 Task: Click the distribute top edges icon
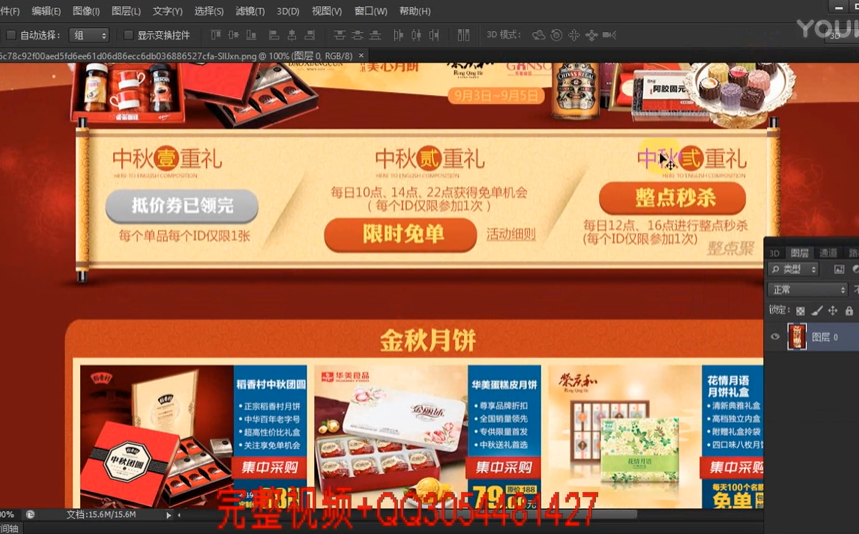tap(340, 35)
